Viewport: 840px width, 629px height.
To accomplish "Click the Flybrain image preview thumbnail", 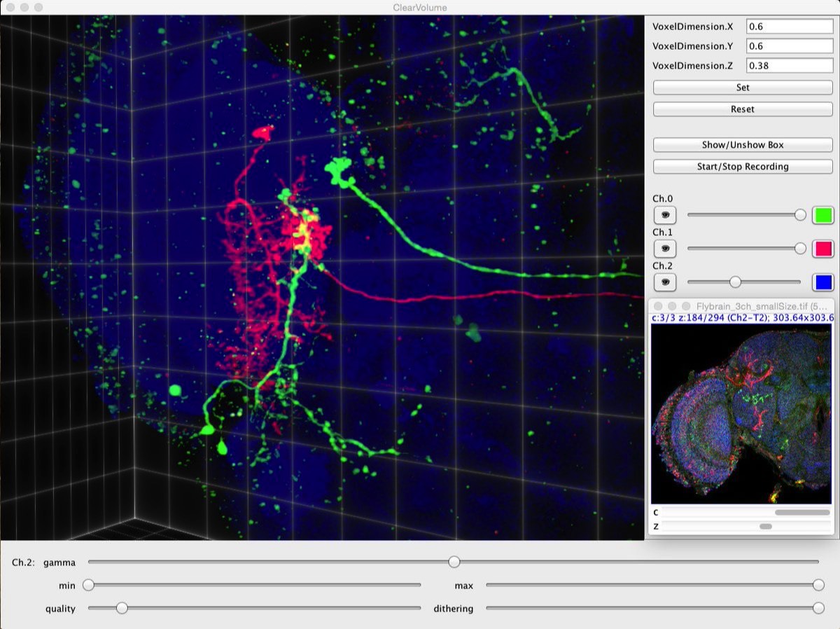I will (742, 413).
